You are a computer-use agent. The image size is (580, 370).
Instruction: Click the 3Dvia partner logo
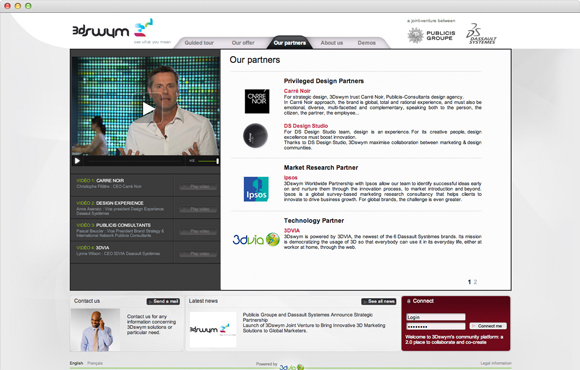click(x=256, y=240)
